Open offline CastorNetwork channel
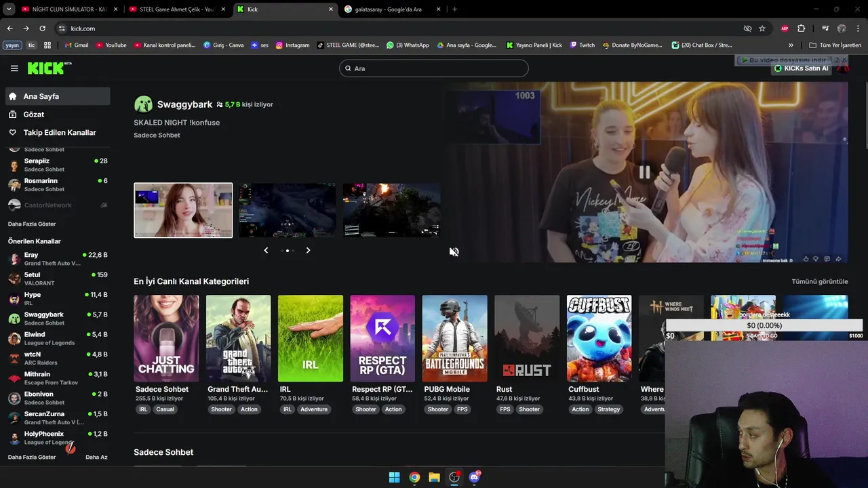This screenshot has width=868, height=488. coord(58,205)
